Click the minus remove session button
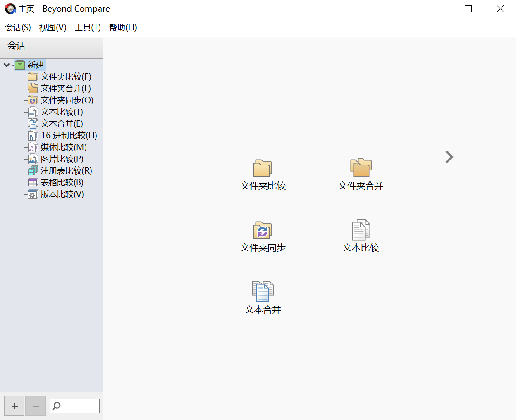Image resolution: width=516 pixels, height=420 pixels. (x=36, y=406)
